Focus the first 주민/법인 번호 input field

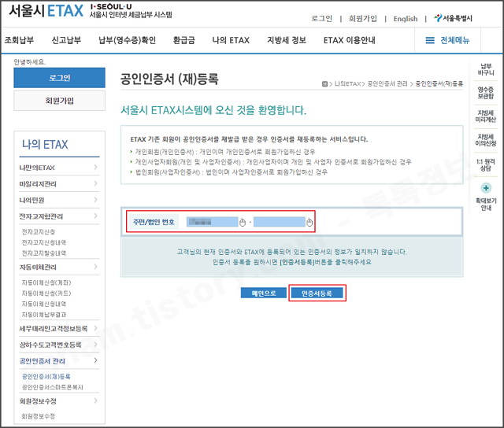[x=212, y=222]
